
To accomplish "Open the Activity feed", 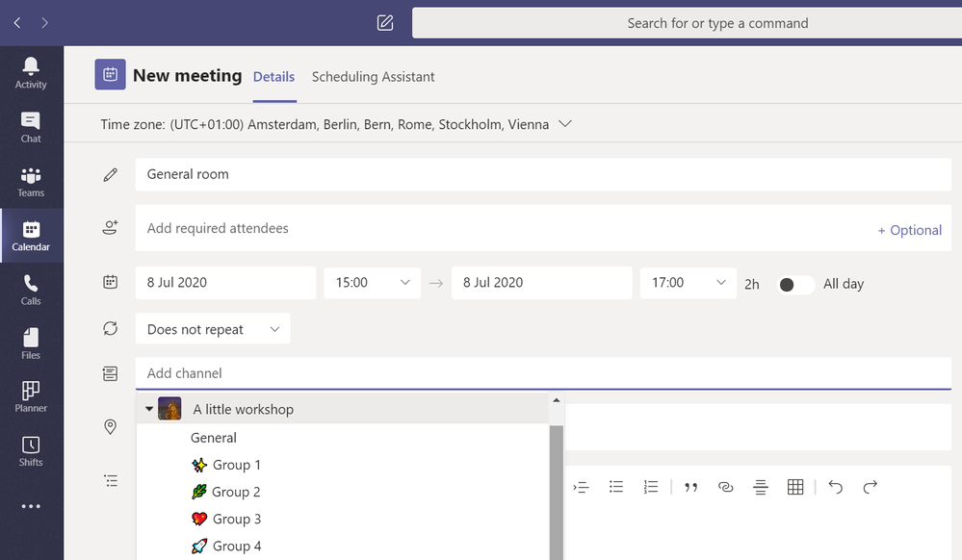I will (x=31, y=73).
